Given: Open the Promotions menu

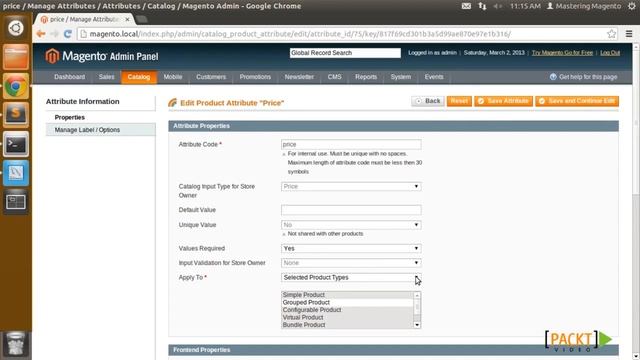Looking at the screenshot, I should click(255, 77).
